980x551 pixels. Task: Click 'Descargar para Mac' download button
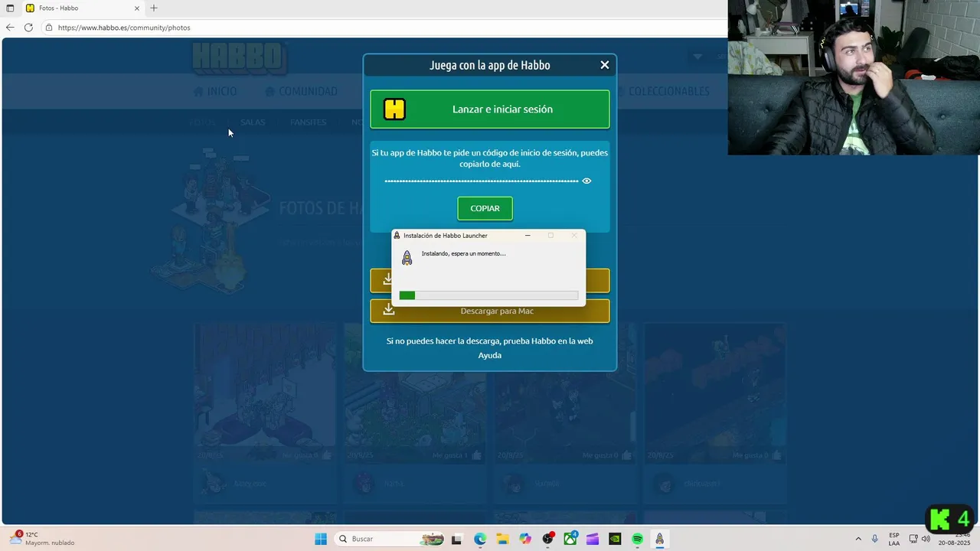[x=490, y=311]
